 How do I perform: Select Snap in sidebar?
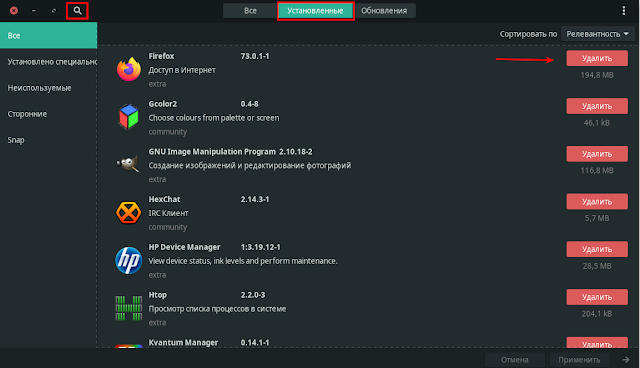49,140
